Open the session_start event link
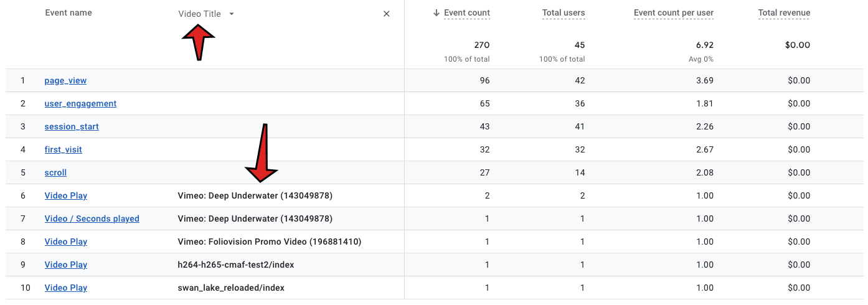868x305 pixels. coord(72,127)
